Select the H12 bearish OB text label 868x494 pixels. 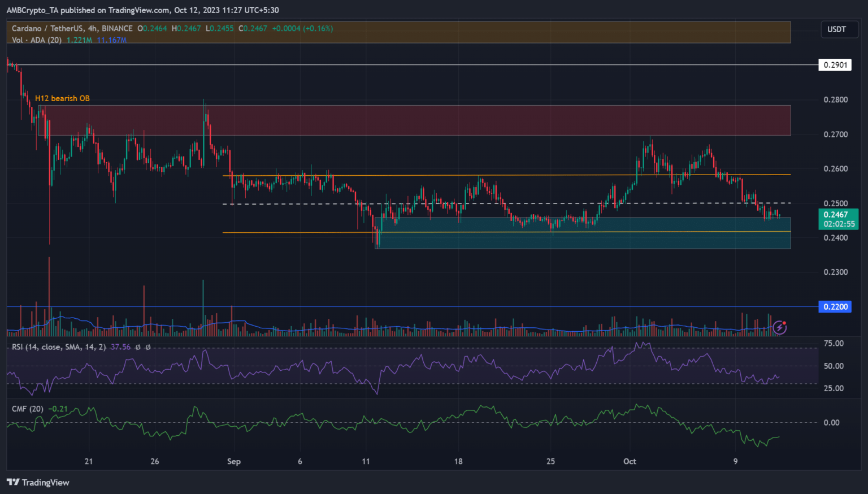[62, 98]
